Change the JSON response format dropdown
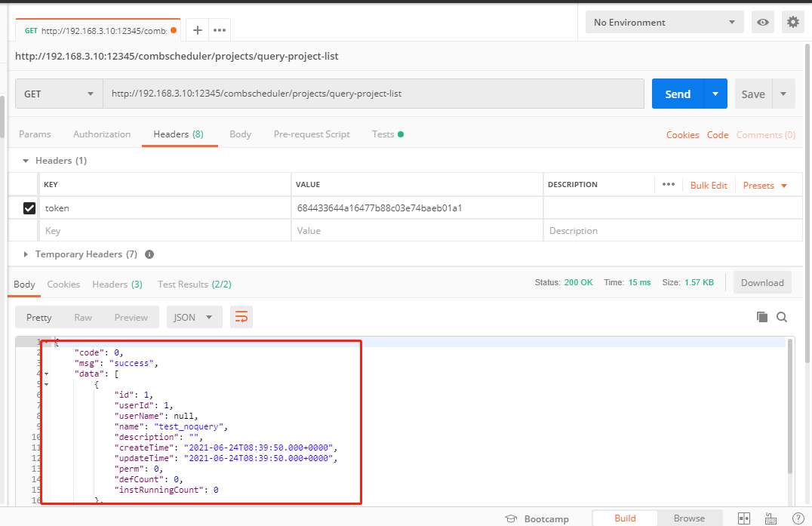 [x=194, y=317]
